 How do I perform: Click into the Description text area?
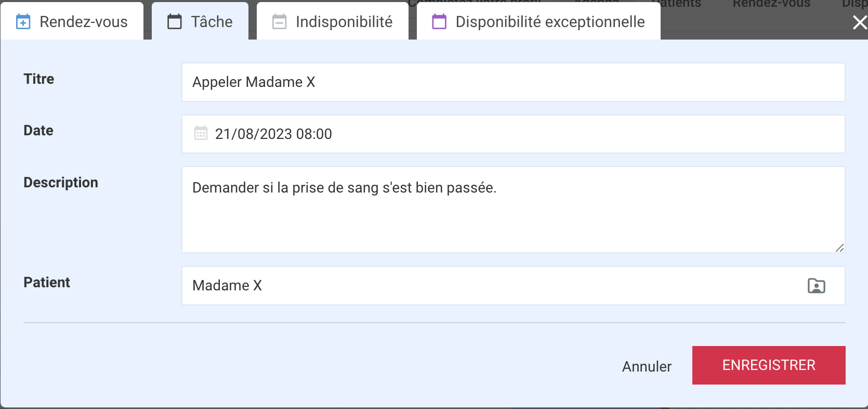(x=514, y=210)
